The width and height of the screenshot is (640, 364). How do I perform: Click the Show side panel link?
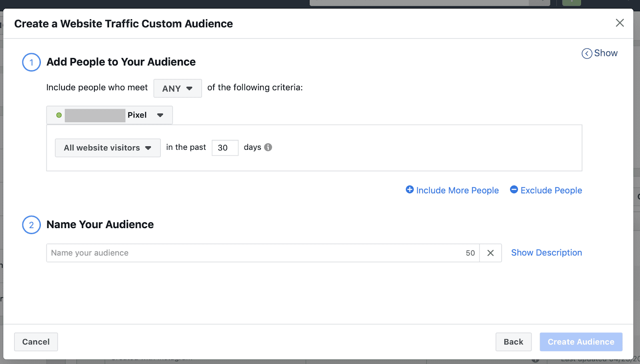(600, 53)
